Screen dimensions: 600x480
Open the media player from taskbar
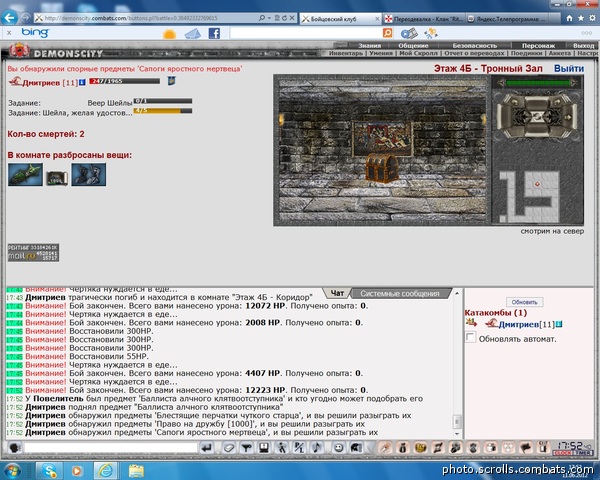click(x=77, y=471)
